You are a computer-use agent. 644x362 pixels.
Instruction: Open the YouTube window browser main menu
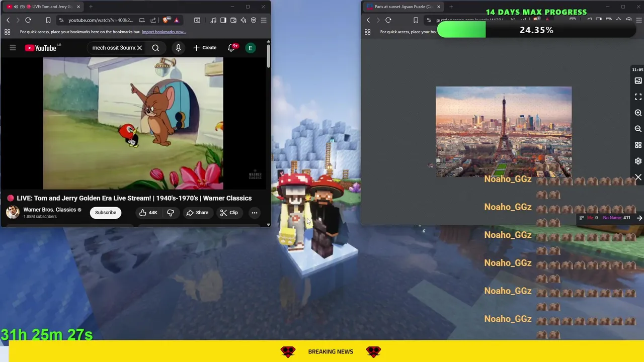click(x=264, y=20)
